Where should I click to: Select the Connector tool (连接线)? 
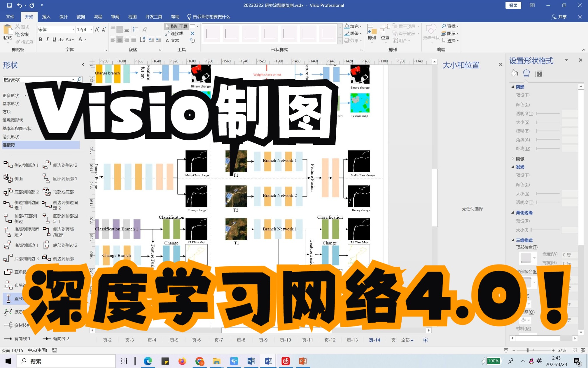pos(174,33)
